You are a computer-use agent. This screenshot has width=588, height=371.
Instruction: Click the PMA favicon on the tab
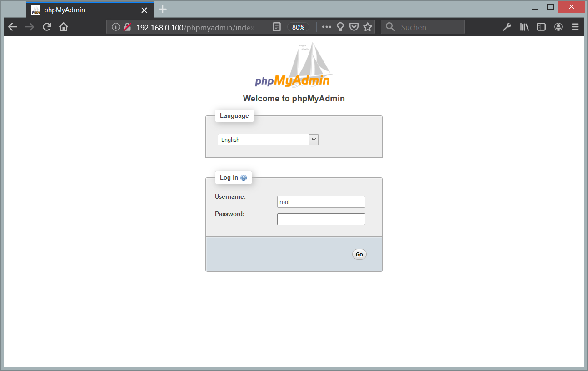(x=36, y=10)
